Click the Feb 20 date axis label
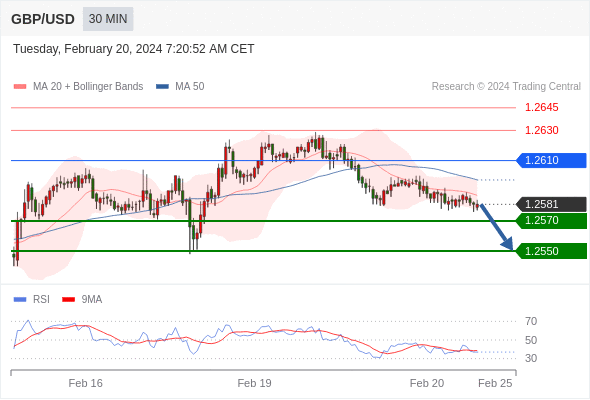This screenshot has width=590, height=400. tap(427, 383)
